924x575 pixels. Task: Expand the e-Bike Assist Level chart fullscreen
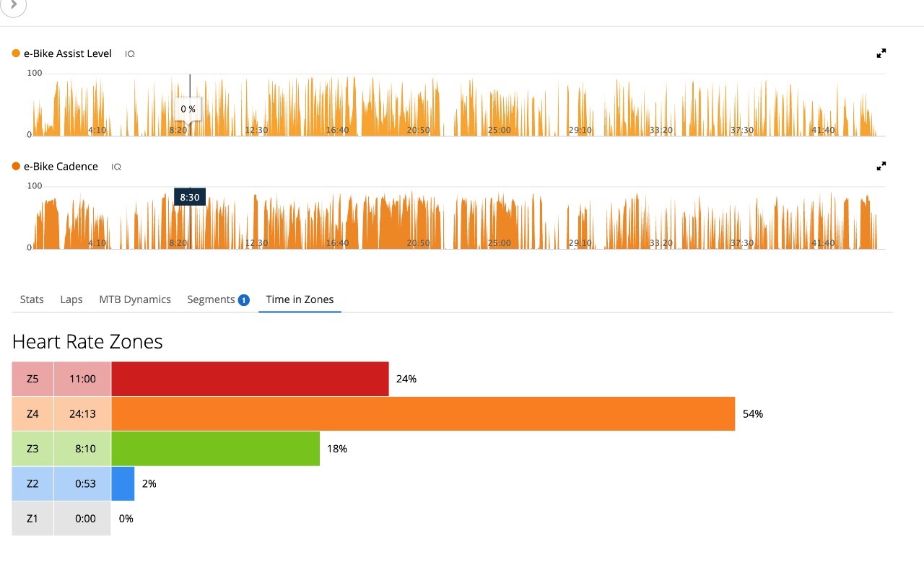point(881,53)
